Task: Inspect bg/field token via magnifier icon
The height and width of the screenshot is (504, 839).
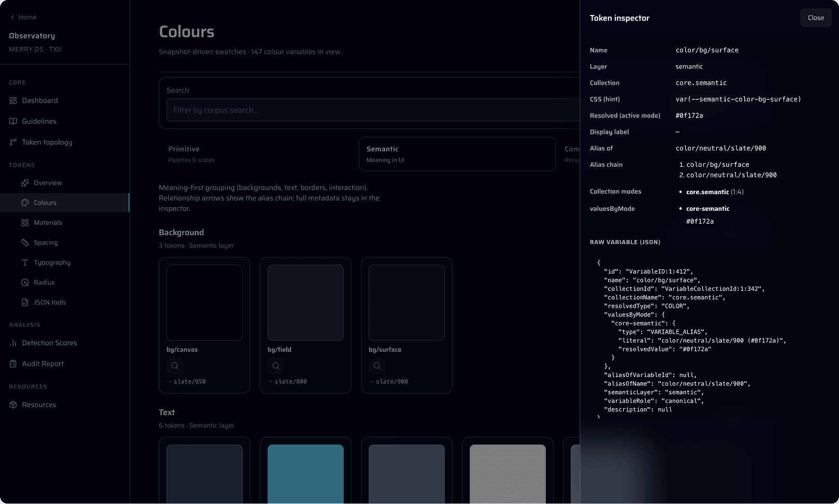Action: tap(276, 366)
